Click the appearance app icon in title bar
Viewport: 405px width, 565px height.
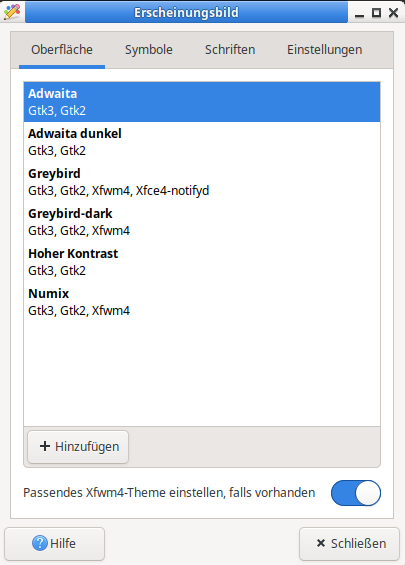click(12, 12)
